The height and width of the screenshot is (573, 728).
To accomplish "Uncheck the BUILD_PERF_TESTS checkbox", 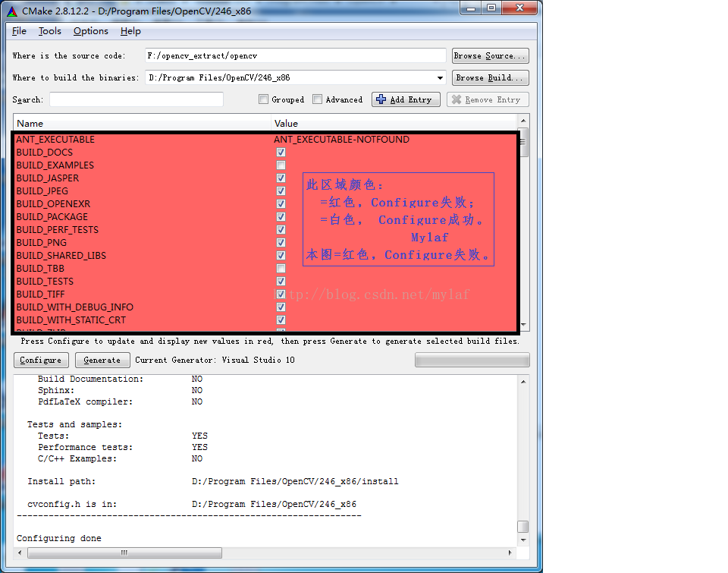I will (281, 229).
